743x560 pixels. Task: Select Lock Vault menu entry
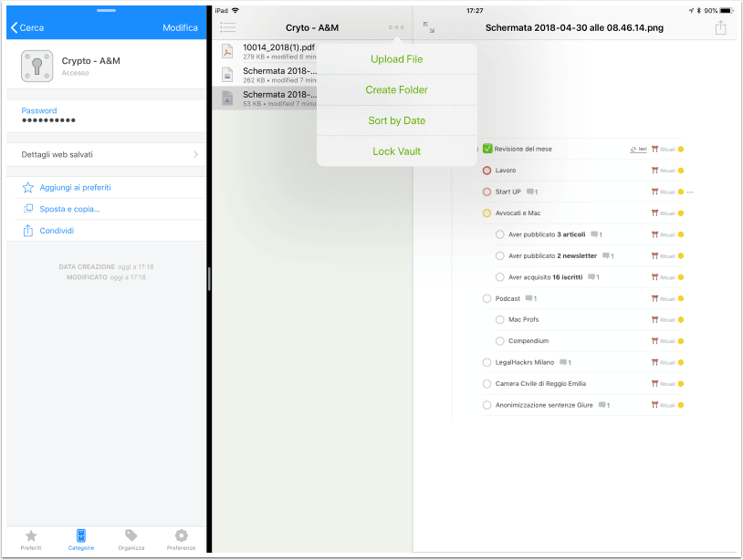[397, 151]
